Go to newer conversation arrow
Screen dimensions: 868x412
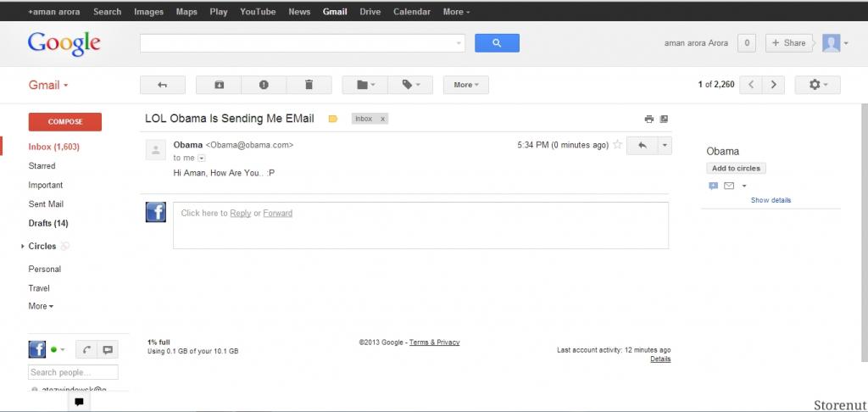[x=751, y=85]
